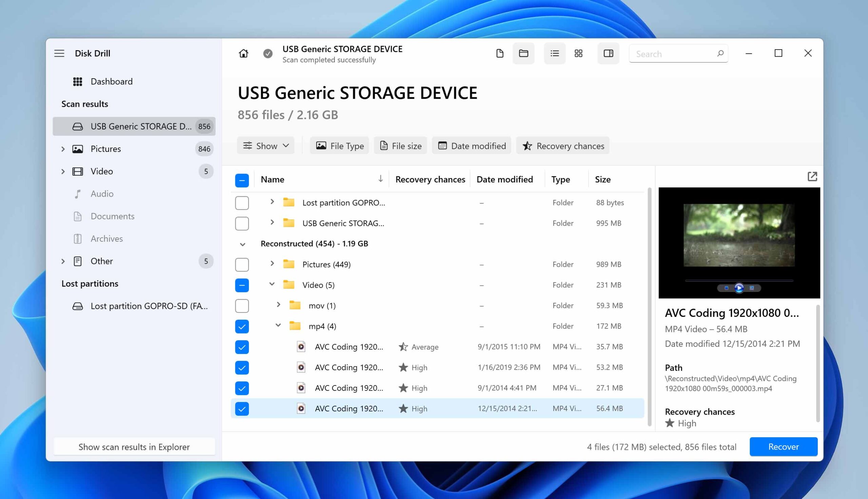Filter by Recovery chances
868x499 pixels.
(x=563, y=146)
